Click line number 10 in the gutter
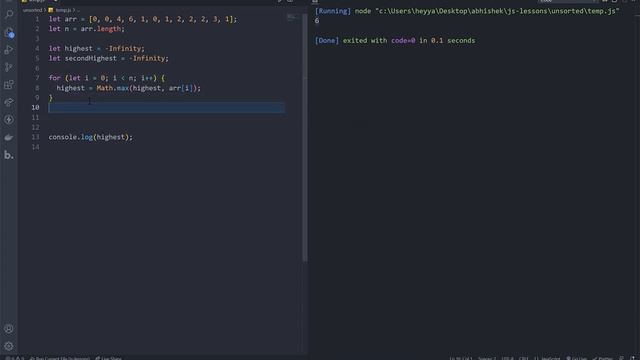This screenshot has height=360, width=640. [x=36, y=107]
